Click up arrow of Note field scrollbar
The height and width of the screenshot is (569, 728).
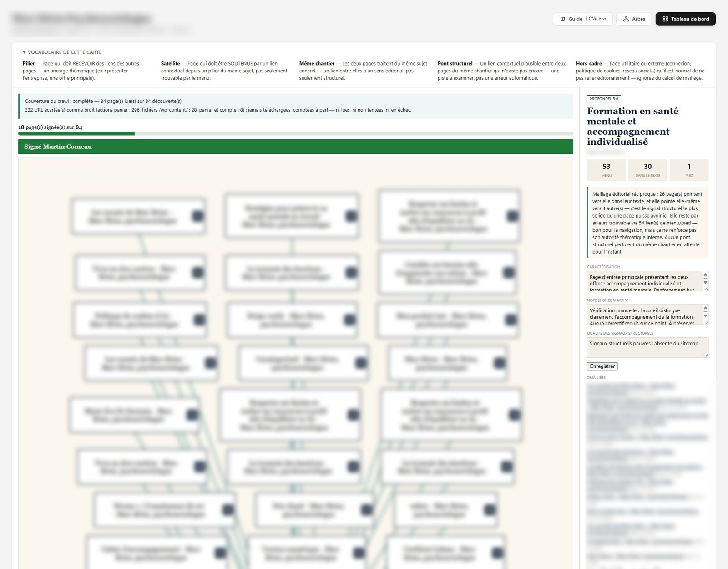click(x=705, y=308)
